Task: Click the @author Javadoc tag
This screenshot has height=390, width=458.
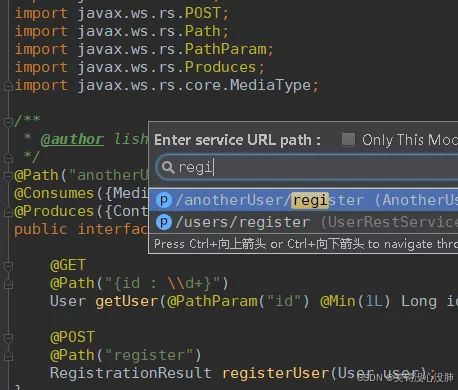Action: [72, 139]
